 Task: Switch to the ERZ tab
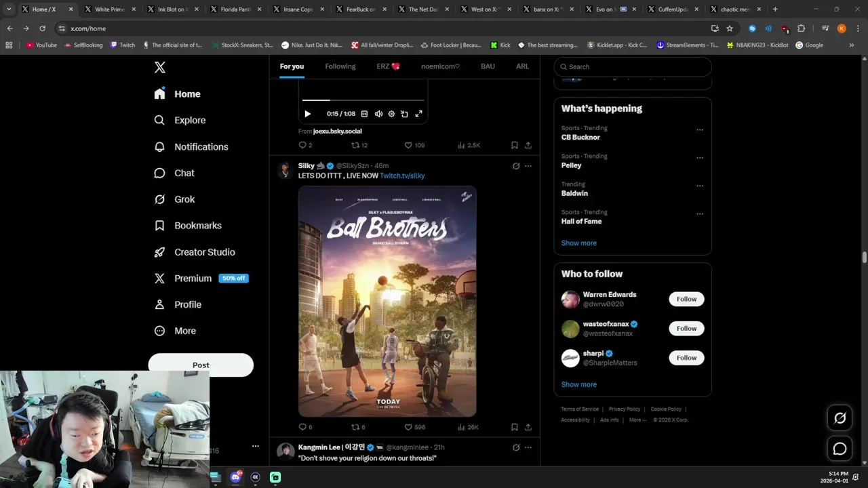pyautogui.click(x=388, y=66)
